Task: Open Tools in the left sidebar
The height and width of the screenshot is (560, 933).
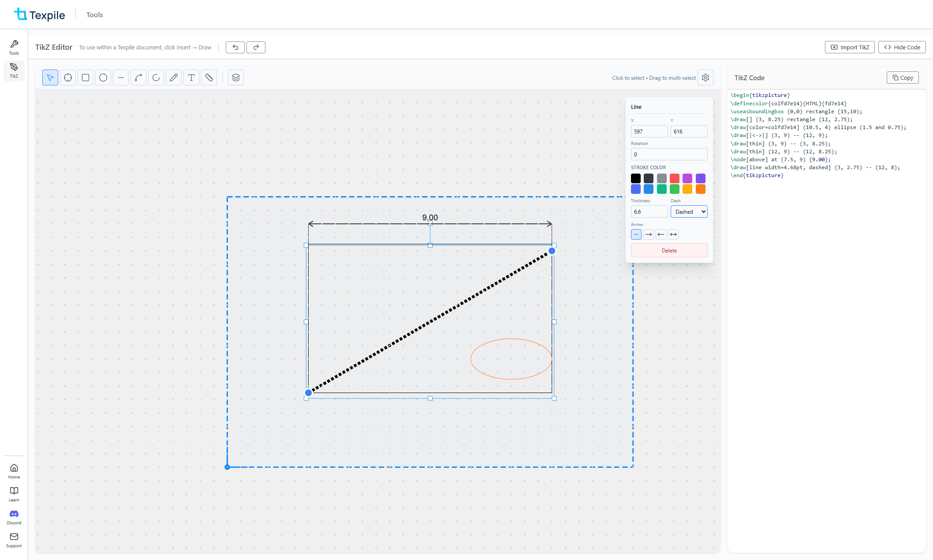Action: tap(14, 48)
